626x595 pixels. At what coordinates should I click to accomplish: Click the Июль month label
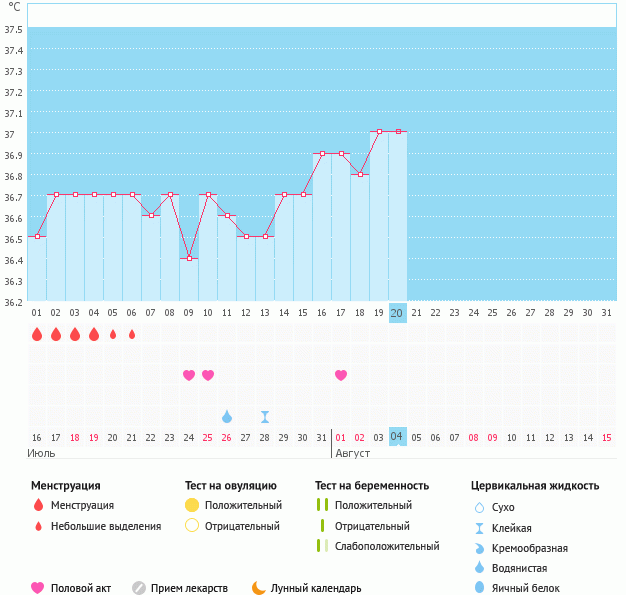40,453
